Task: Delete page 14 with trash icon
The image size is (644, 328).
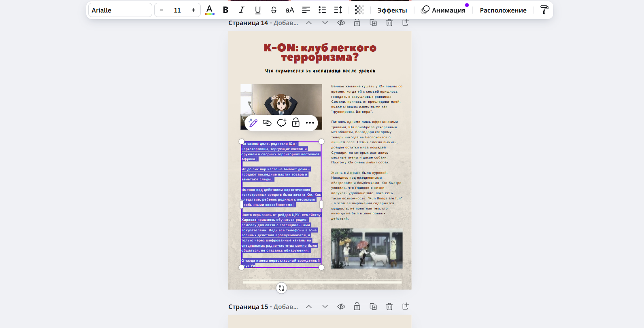Action: tap(389, 23)
